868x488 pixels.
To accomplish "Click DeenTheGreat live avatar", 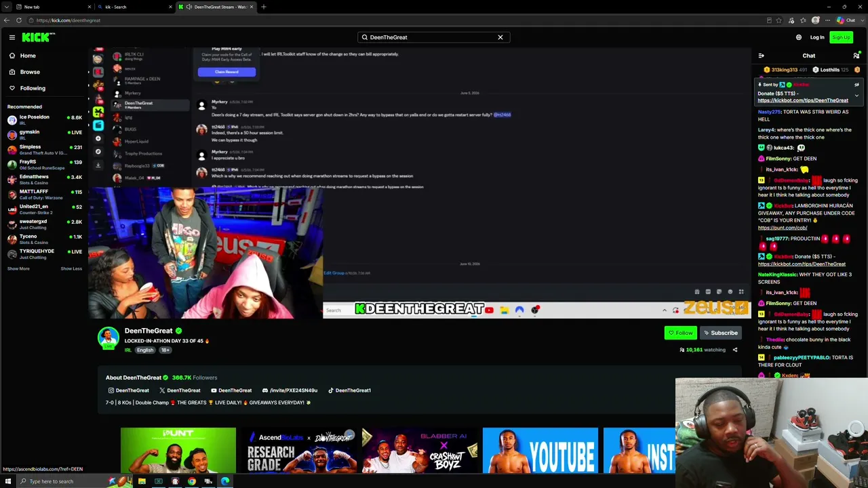I will 108,338.
